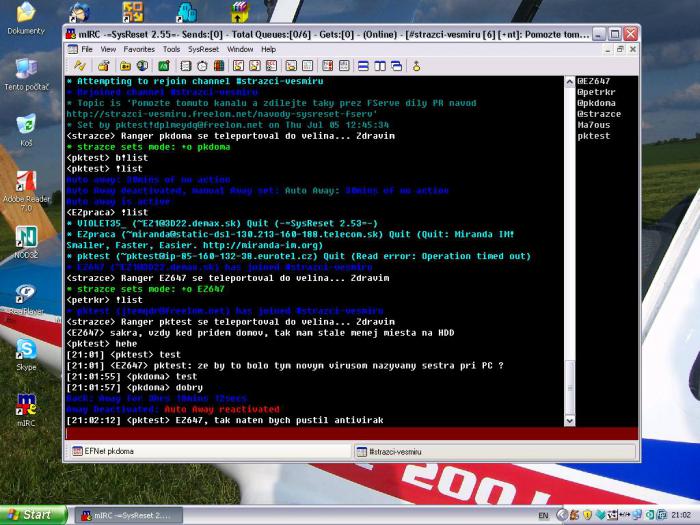Select Ma7ous in the nick list
The width and height of the screenshot is (700, 525).
pyautogui.click(x=594, y=125)
